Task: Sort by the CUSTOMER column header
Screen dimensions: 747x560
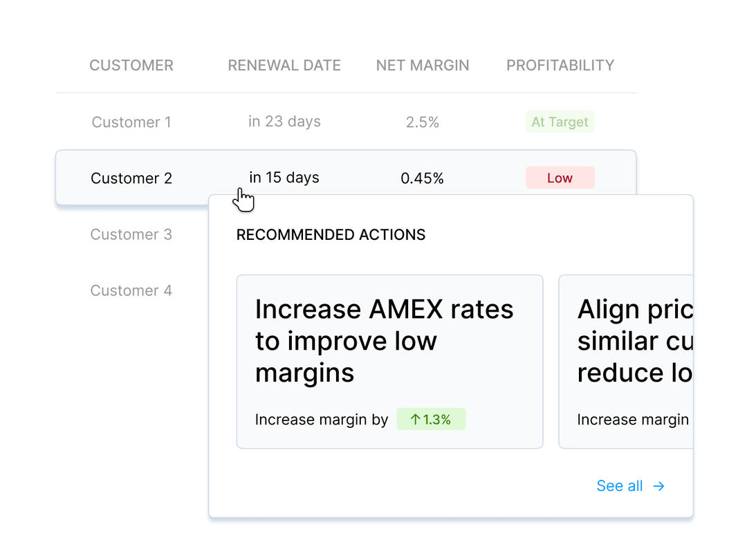Action: [x=131, y=65]
